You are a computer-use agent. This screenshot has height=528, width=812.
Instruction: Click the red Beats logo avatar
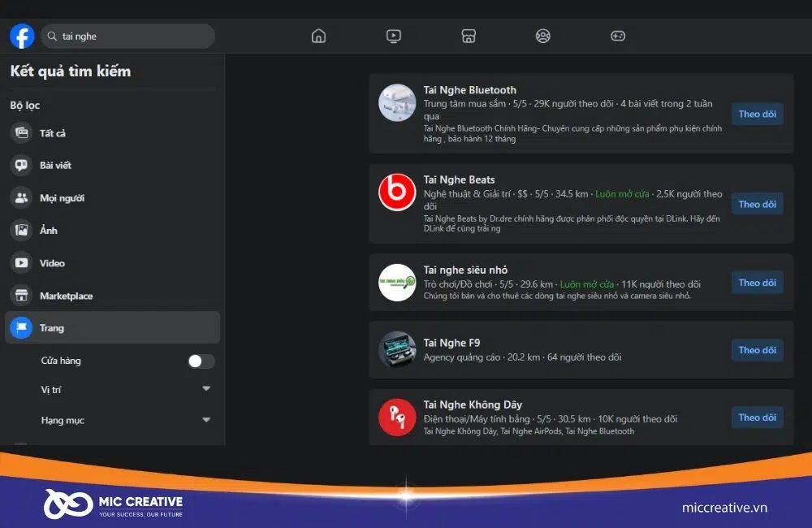pyautogui.click(x=397, y=193)
